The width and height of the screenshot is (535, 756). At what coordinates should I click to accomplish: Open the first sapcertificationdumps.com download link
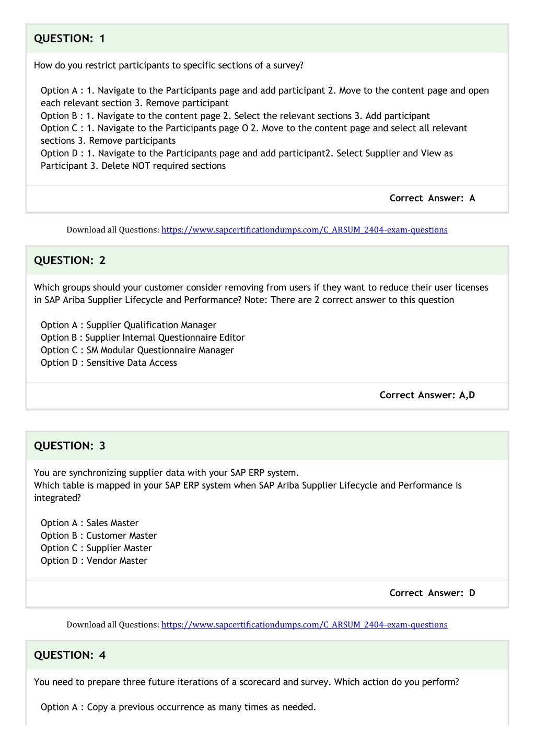(x=304, y=230)
